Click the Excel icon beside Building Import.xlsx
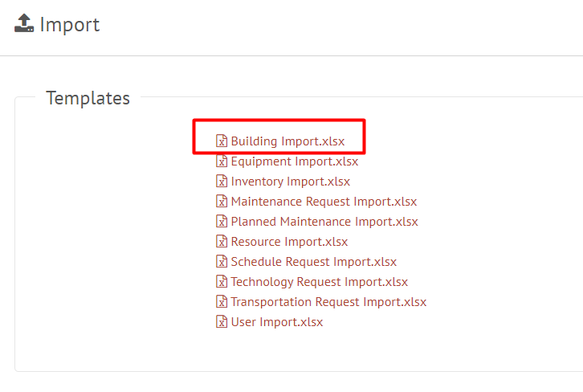This screenshot has width=583, height=392. [222, 141]
